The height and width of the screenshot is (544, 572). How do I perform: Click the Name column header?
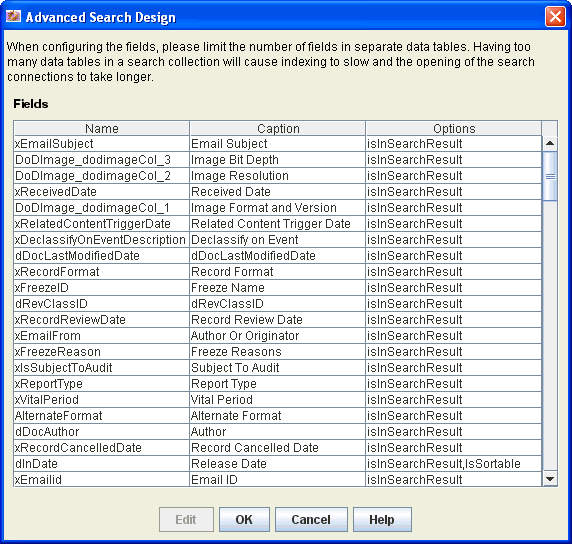(x=102, y=128)
